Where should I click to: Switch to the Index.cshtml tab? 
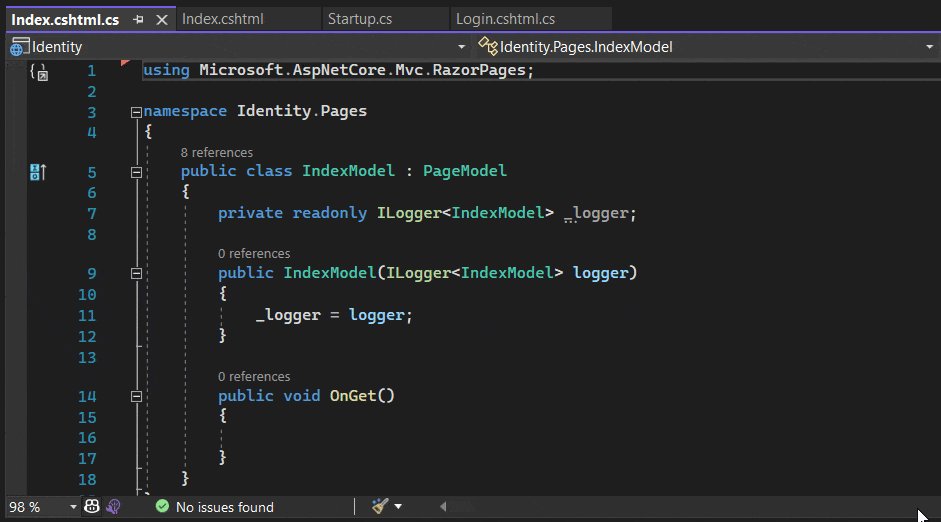coord(223,19)
